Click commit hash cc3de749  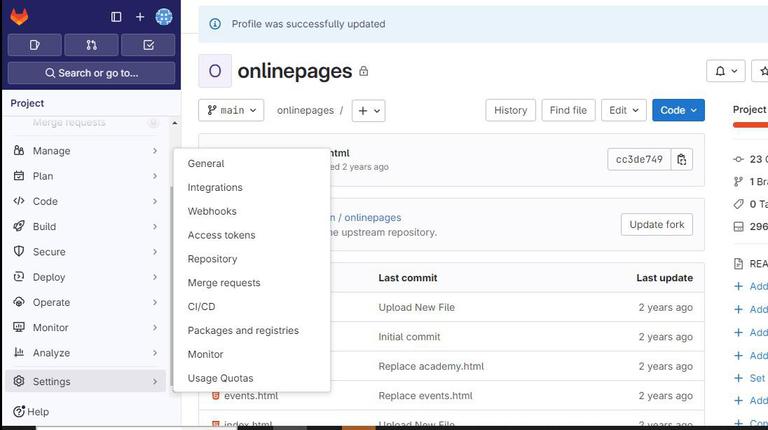[639, 160]
